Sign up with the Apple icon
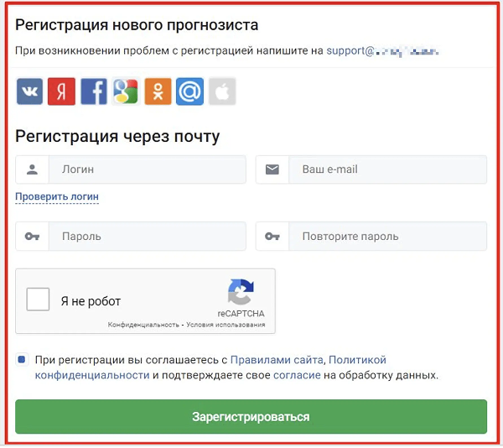This screenshot has height=448, width=503. (x=222, y=91)
